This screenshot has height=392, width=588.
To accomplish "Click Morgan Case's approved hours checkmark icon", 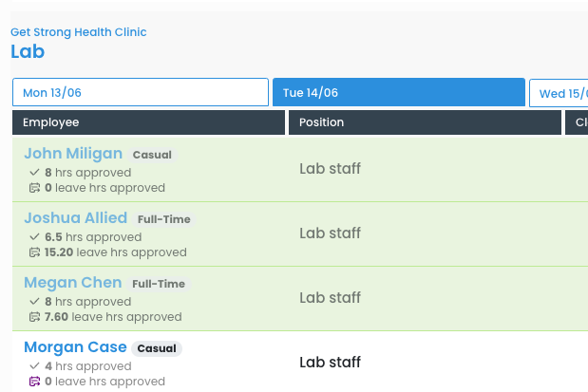I will (x=34, y=366).
